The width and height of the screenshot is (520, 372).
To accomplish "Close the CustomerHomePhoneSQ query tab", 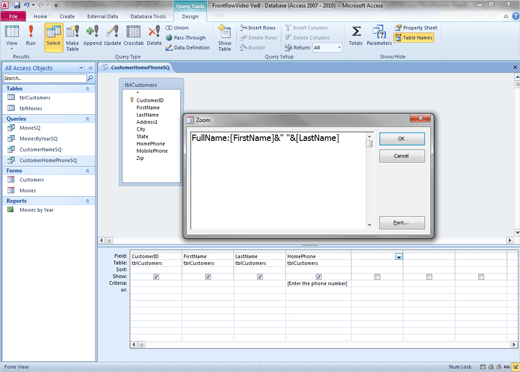I will click(515, 67).
